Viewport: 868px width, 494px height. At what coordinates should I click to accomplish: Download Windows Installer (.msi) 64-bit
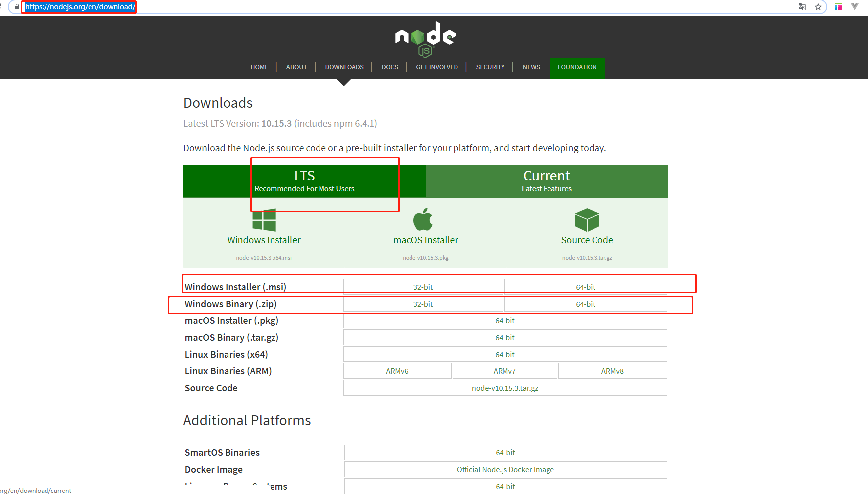pos(586,287)
